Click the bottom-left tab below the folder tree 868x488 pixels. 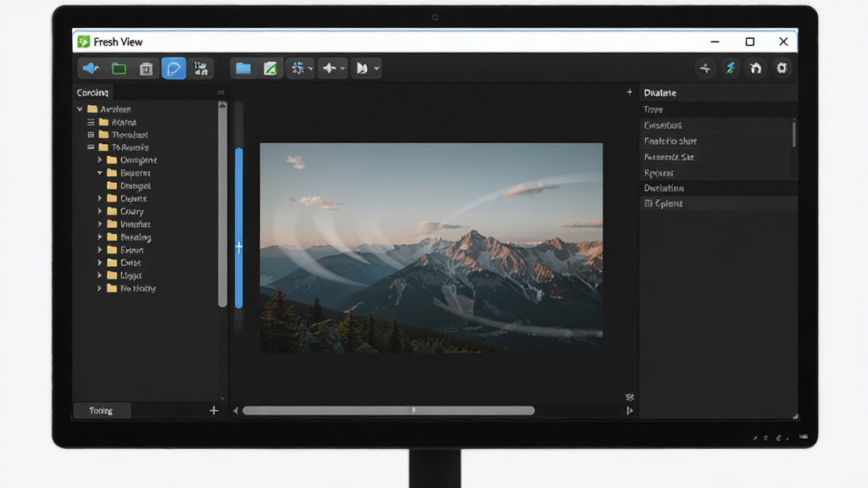pyautogui.click(x=102, y=411)
